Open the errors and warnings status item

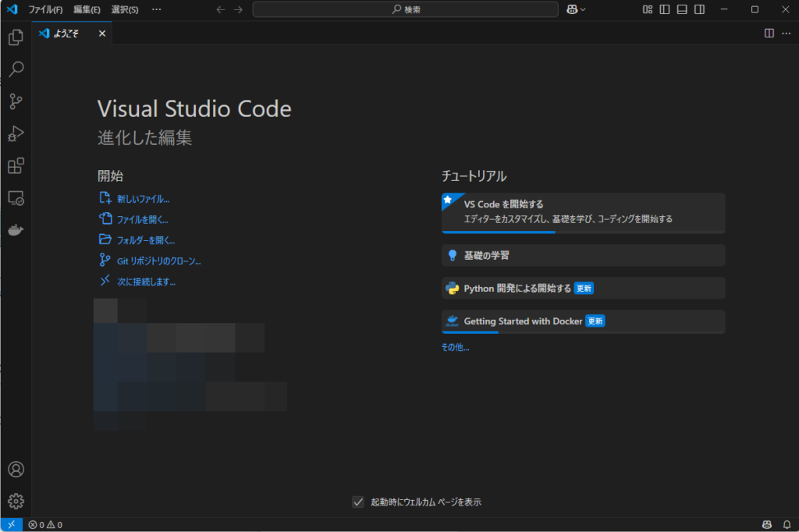[45, 524]
